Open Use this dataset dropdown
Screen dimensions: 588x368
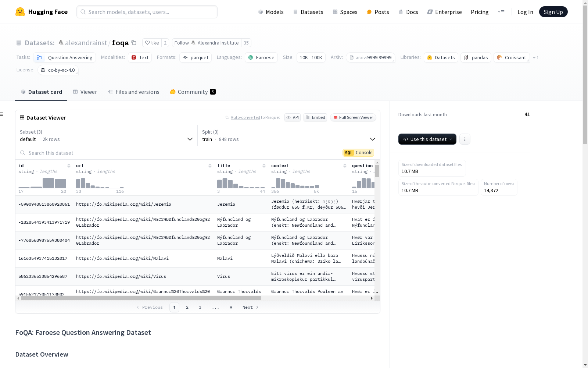tap(427, 139)
